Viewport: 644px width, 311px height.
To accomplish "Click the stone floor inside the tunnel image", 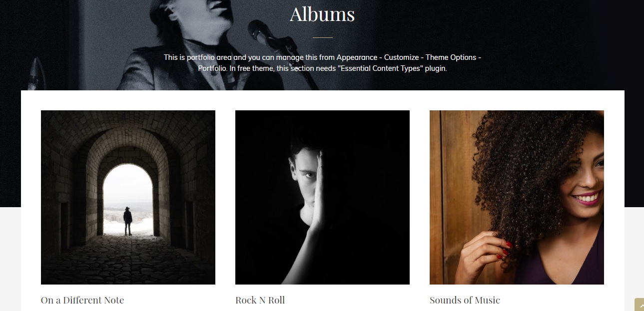I will tap(128, 260).
